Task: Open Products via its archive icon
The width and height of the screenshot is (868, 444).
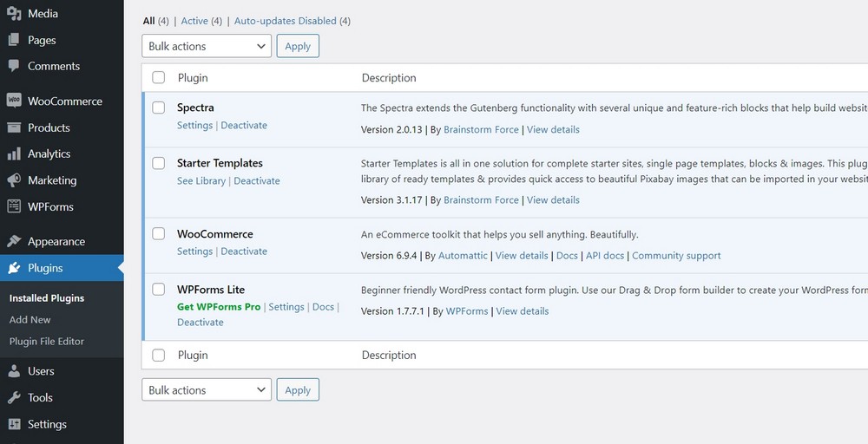Action: [14, 127]
